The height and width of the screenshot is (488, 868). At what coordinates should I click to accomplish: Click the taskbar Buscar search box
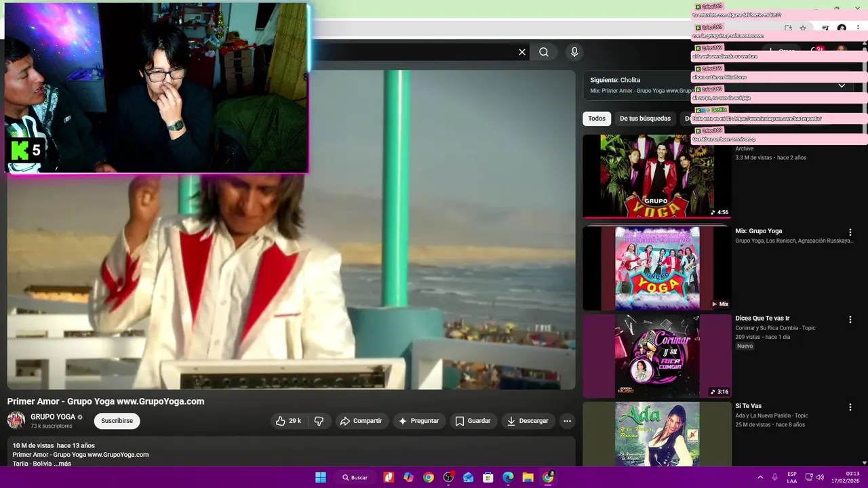point(355,477)
